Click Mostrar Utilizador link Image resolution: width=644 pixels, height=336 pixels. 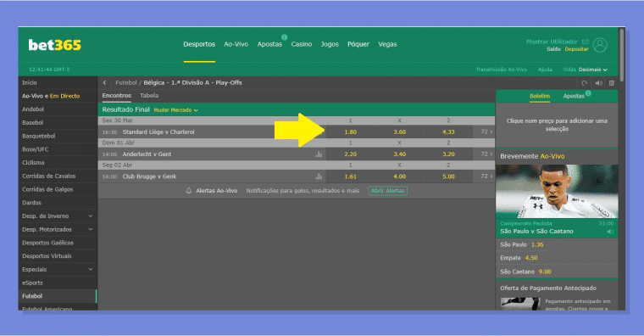(552, 42)
